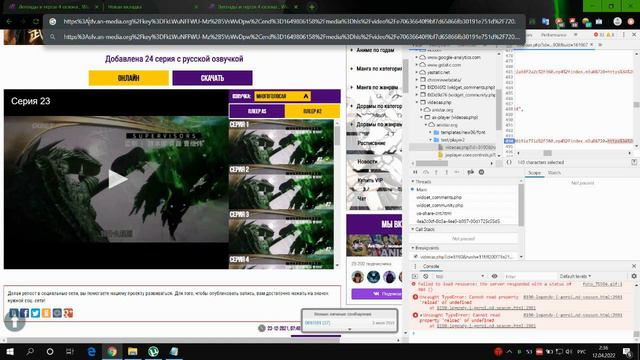Click the Step into debugger icon

pyautogui.click(x=436, y=173)
